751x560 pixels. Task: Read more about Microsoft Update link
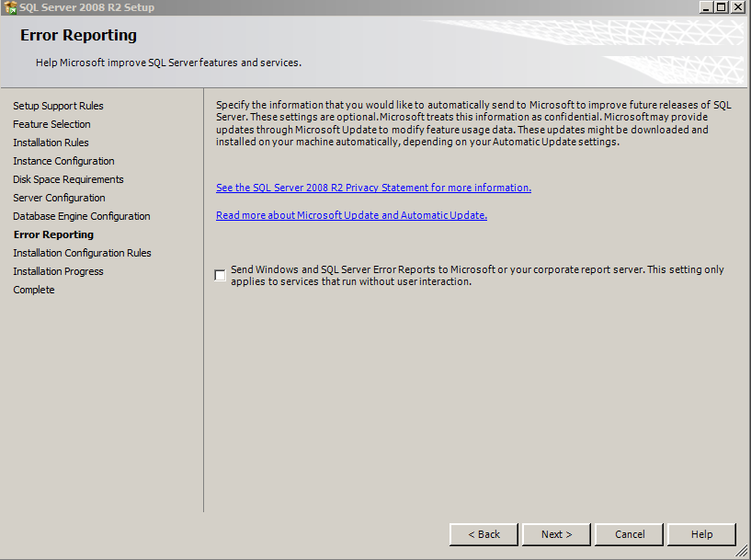[x=351, y=215]
